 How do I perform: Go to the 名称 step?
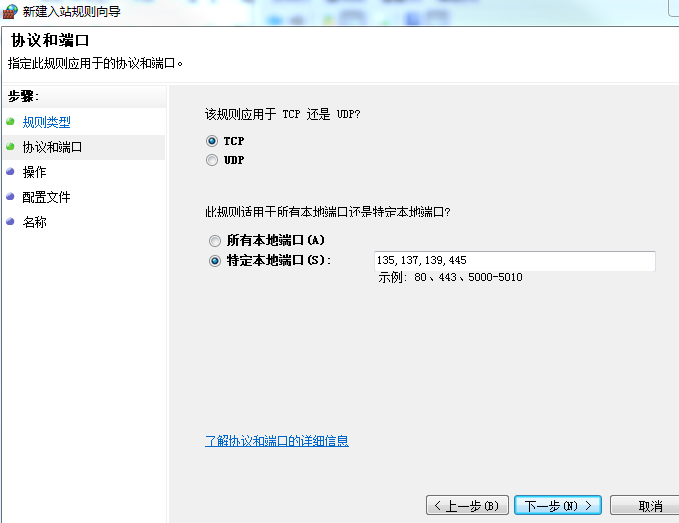(34, 222)
